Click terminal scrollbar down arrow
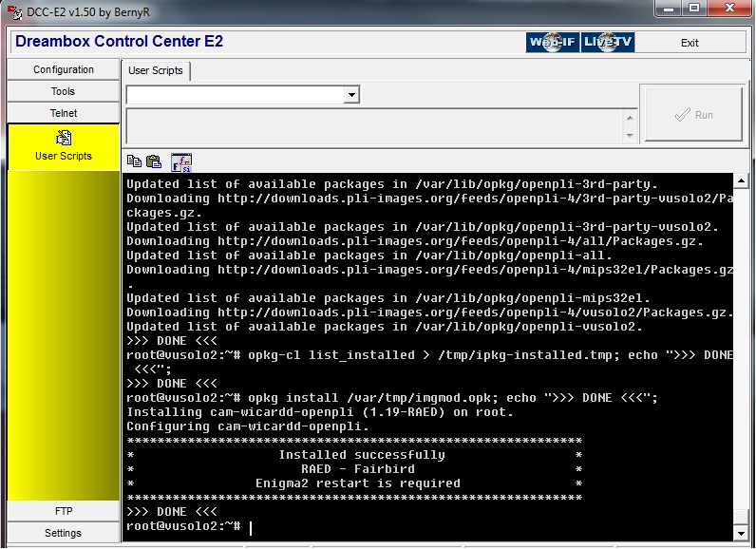This screenshot has width=756, height=549. click(741, 533)
